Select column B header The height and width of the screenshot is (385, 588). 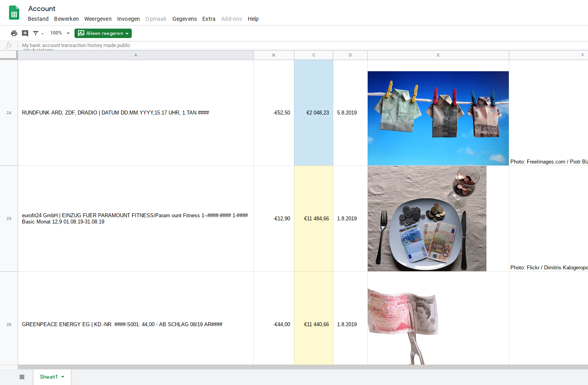click(x=274, y=55)
